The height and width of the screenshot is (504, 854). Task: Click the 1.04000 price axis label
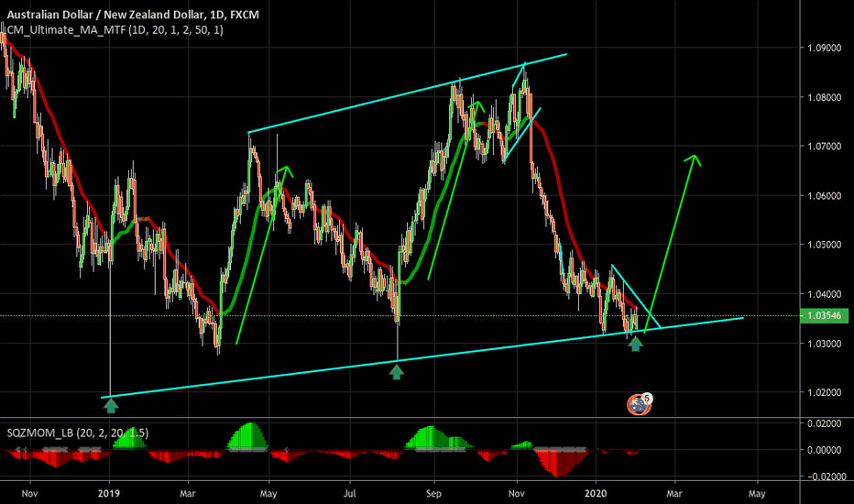[x=824, y=294]
